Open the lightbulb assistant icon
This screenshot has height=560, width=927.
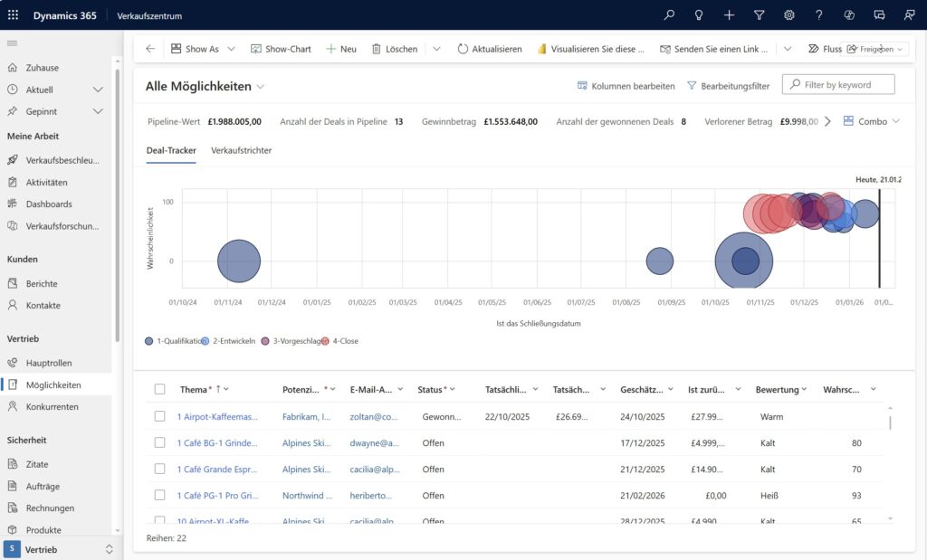[699, 15]
